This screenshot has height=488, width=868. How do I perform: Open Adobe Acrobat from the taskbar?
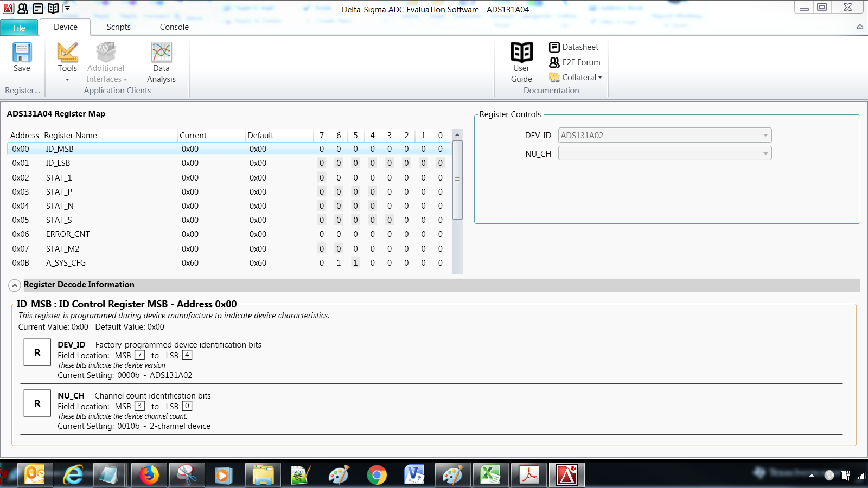(x=529, y=475)
